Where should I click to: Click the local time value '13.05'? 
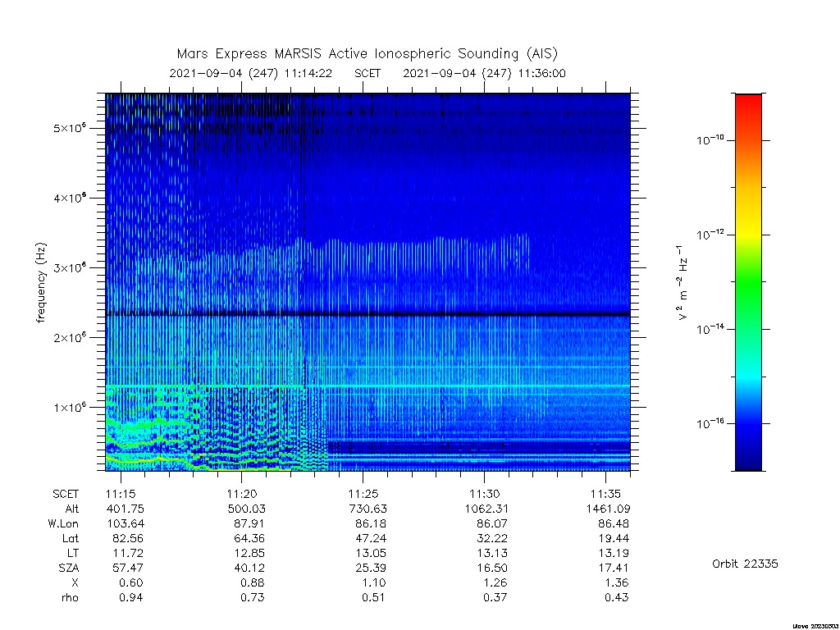point(371,553)
